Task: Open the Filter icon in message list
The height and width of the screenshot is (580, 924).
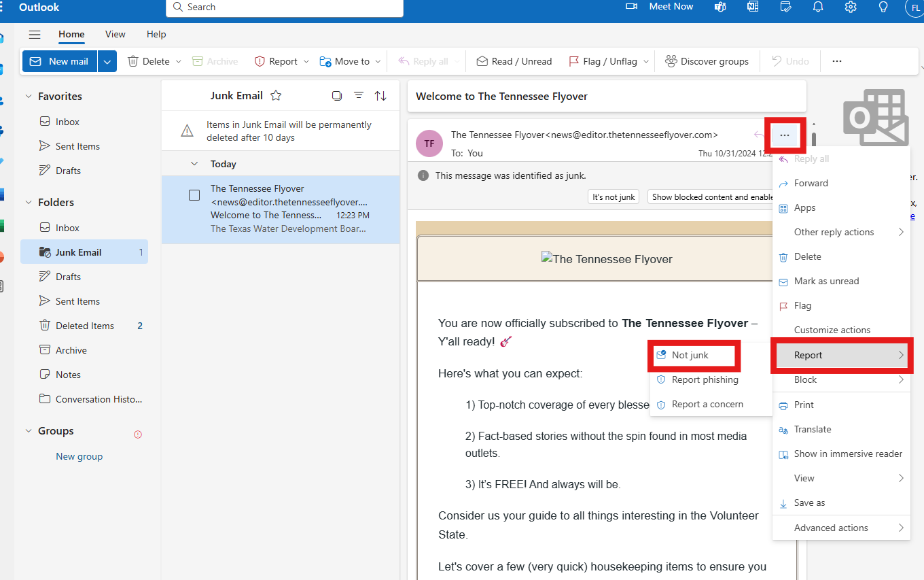Action: (359, 96)
